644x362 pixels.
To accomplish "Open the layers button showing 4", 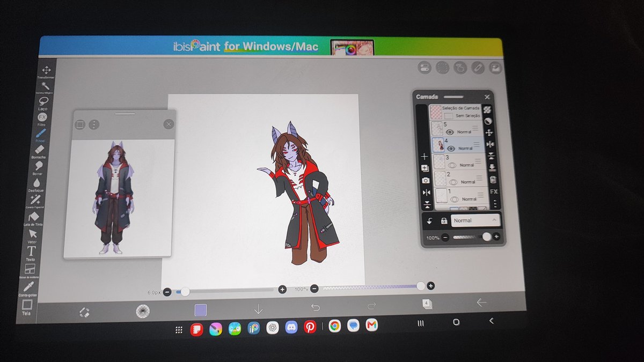I will [x=427, y=304].
